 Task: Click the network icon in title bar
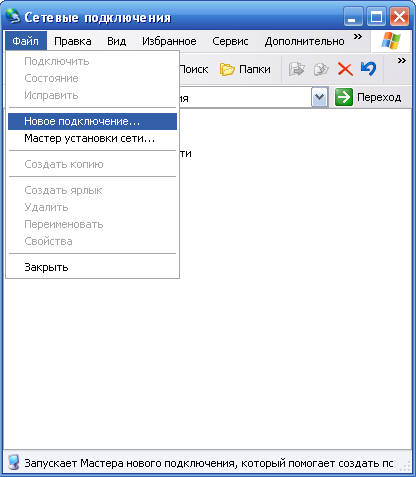(13, 16)
